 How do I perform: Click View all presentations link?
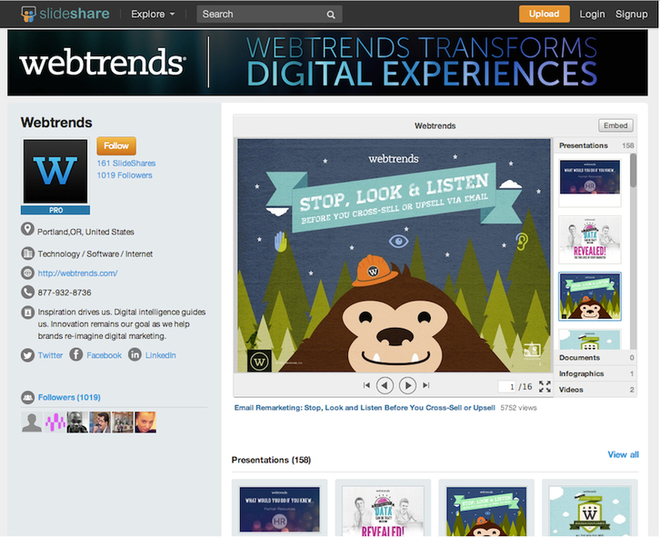click(623, 455)
